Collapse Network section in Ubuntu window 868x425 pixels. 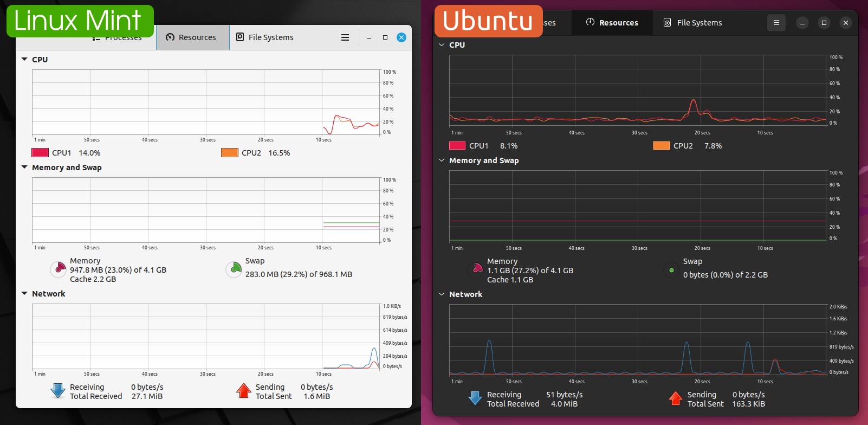(x=442, y=294)
